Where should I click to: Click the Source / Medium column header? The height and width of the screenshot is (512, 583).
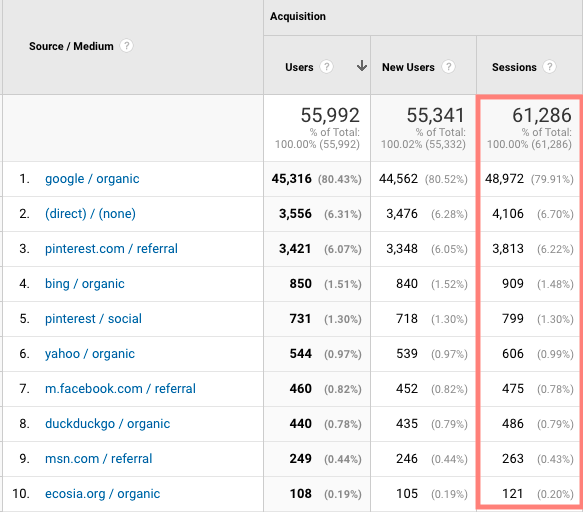(x=71, y=46)
